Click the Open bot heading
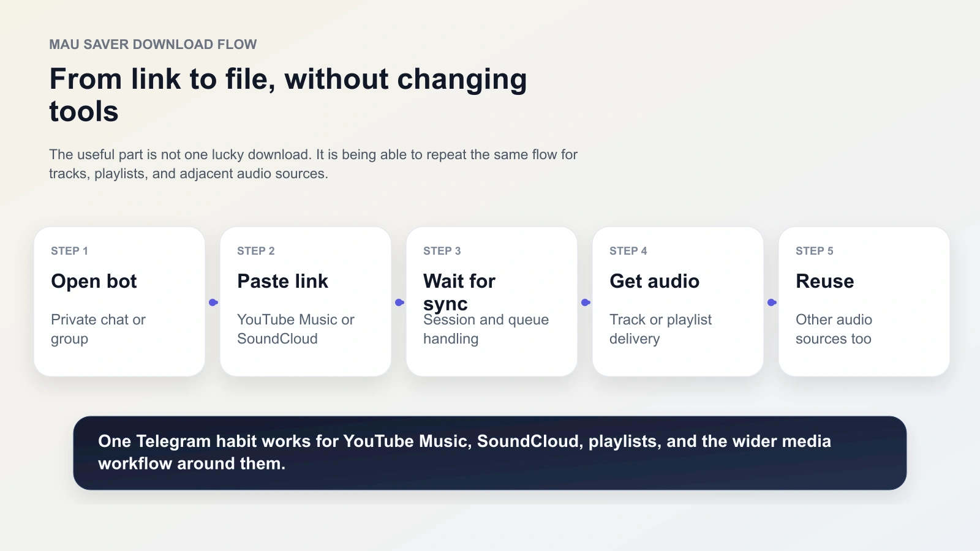This screenshot has width=980, height=551. pos(94,282)
